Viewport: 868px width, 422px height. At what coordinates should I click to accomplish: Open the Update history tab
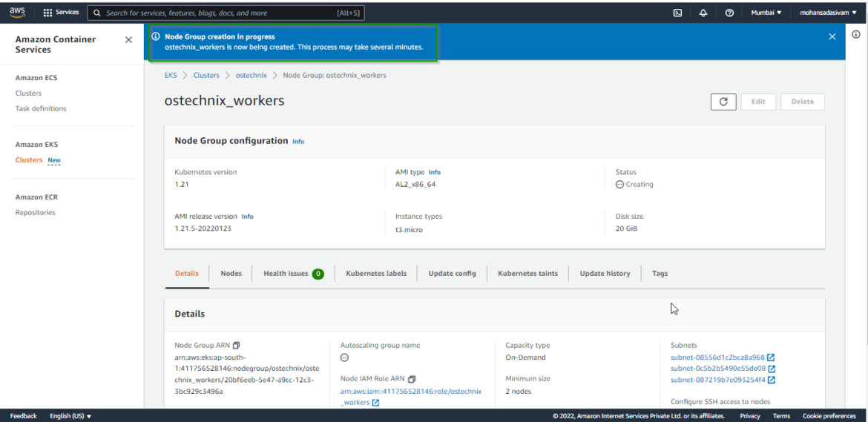(605, 274)
